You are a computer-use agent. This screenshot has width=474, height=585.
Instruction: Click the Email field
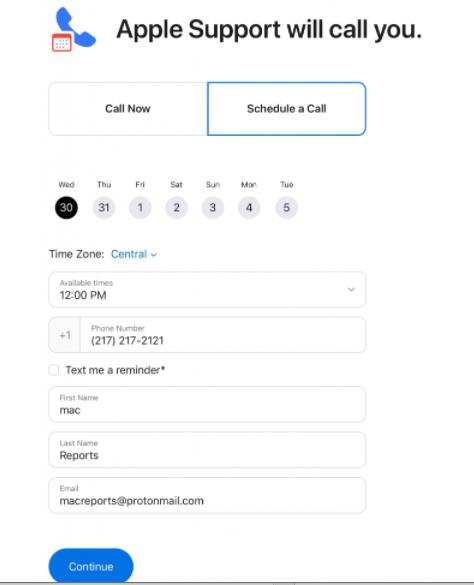[x=207, y=495]
